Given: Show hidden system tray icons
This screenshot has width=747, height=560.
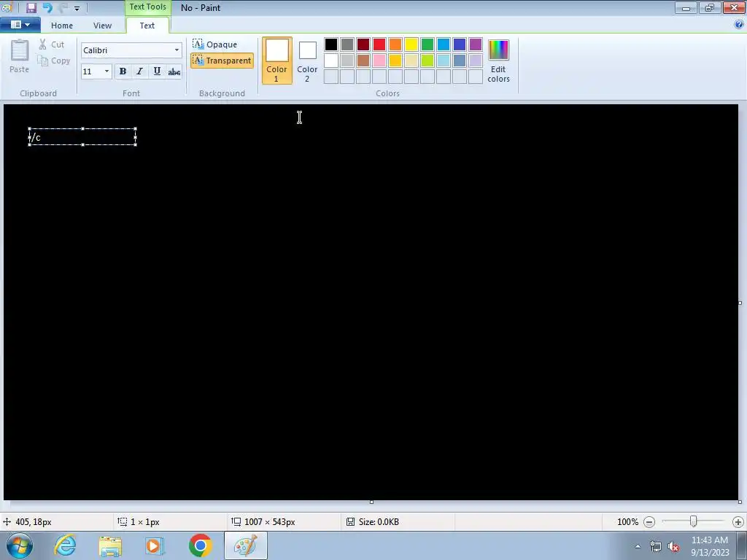Looking at the screenshot, I should pos(638,546).
